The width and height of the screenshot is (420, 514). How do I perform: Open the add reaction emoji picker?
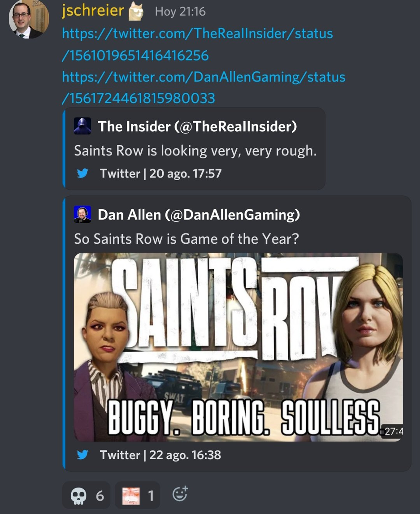180,494
